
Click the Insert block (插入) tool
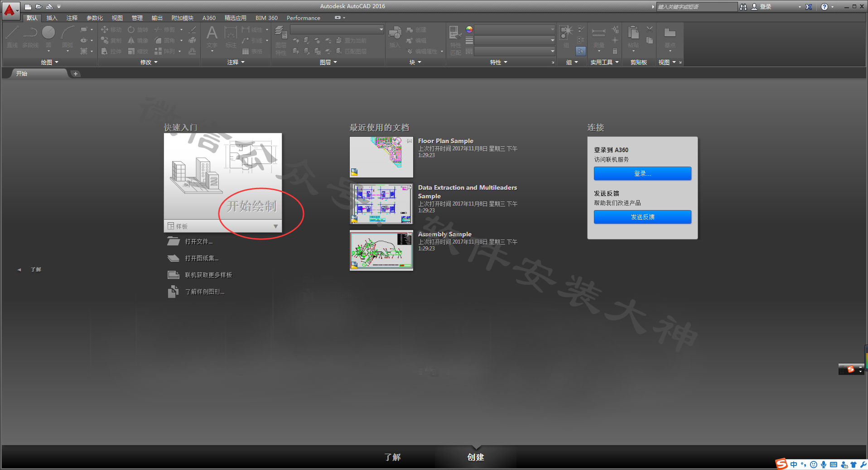pyautogui.click(x=395, y=37)
